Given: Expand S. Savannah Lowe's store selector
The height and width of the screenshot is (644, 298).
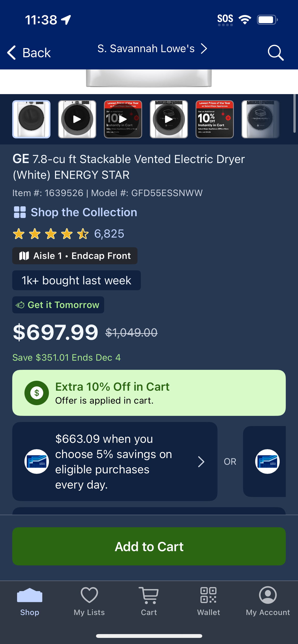Looking at the screenshot, I should coord(152,49).
